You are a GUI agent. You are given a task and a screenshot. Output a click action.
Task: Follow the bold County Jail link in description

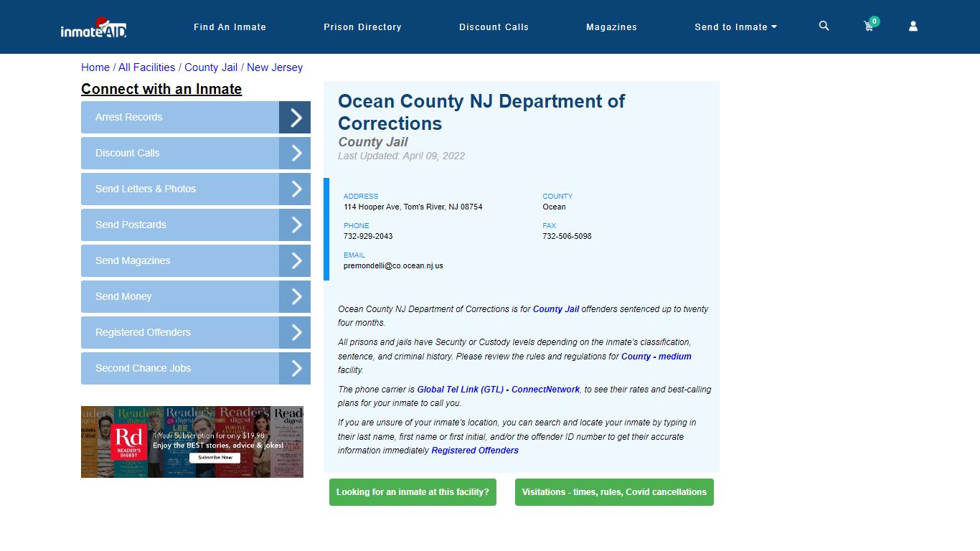pos(556,309)
